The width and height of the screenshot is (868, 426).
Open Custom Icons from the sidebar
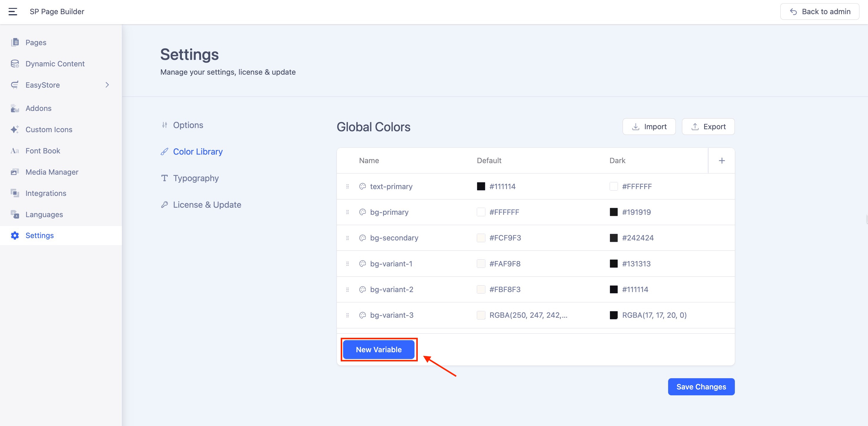point(49,129)
